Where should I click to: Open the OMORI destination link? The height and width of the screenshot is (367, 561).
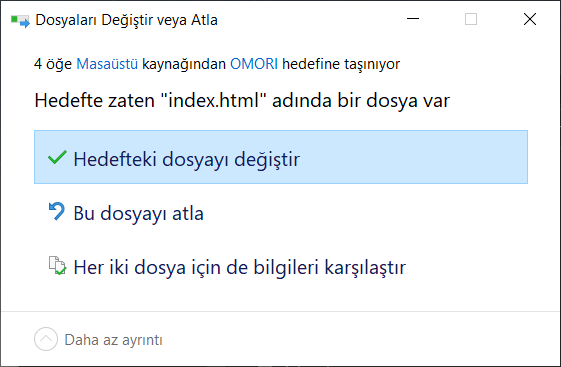pos(254,64)
